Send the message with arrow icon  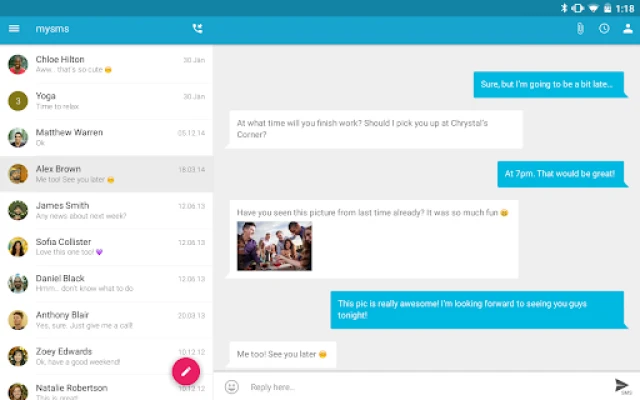pyautogui.click(x=622, y=386)
